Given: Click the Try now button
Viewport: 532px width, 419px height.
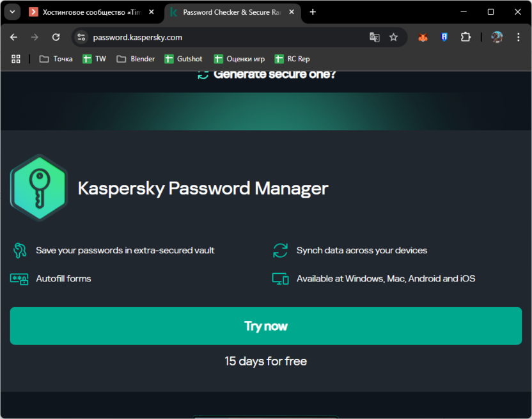Looking at the screenshot, I should 266,326.
